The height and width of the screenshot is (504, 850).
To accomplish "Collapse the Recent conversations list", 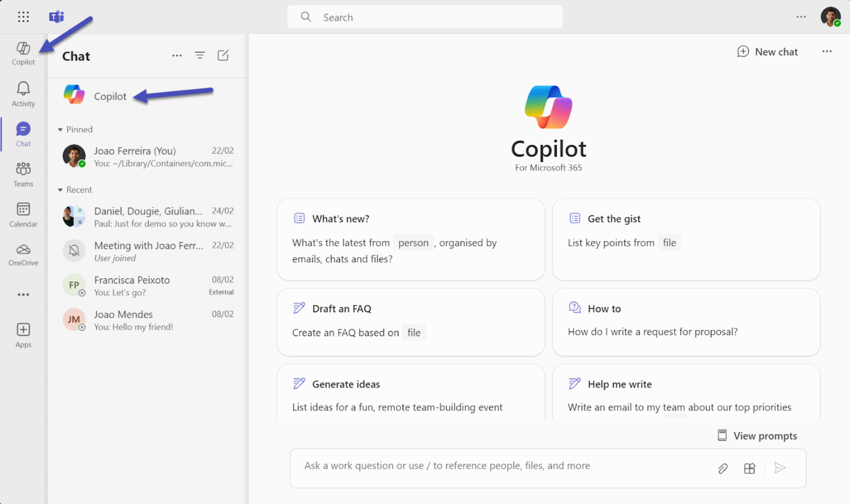I will pos(60,189).
